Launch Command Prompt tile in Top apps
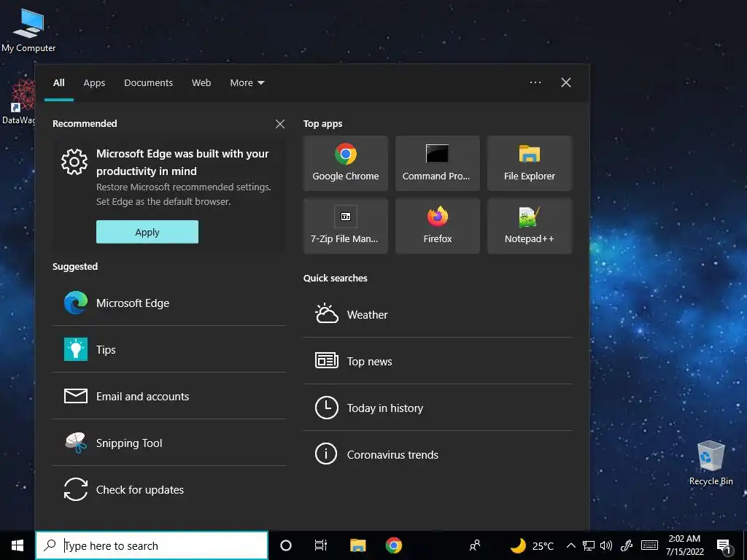 438,163
